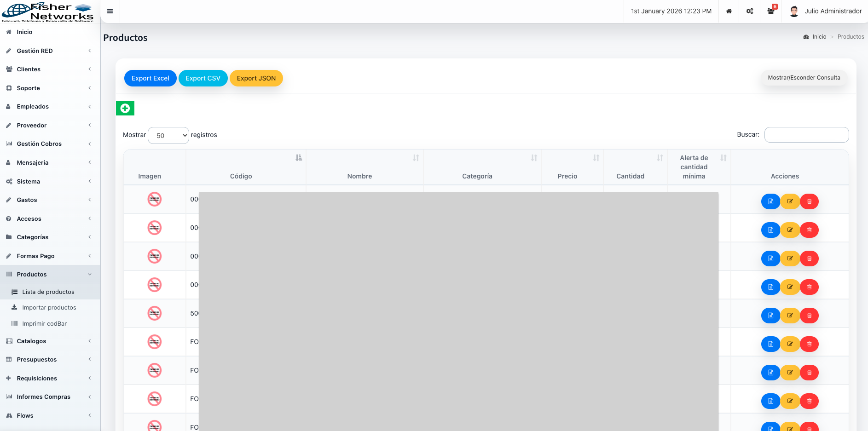Click the Export Excel button

click(150, 78)
